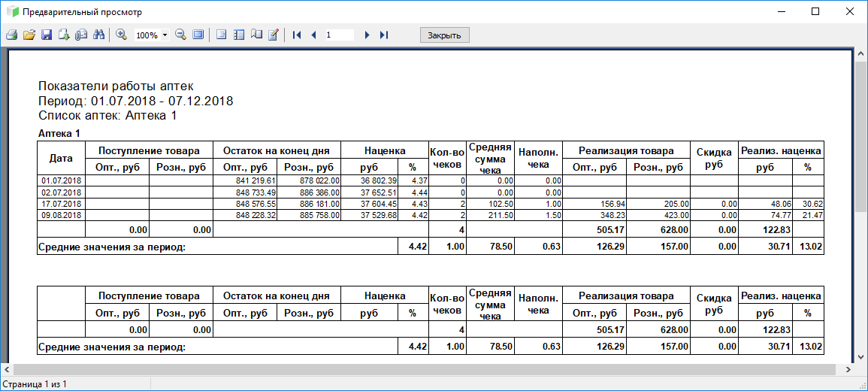Go to the first page

(x=297, y=35)
